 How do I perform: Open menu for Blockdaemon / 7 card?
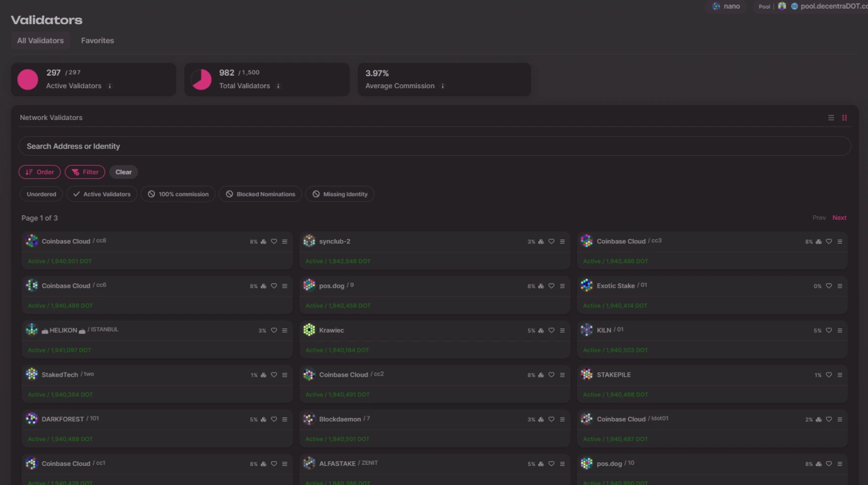(x=562, y=419)
